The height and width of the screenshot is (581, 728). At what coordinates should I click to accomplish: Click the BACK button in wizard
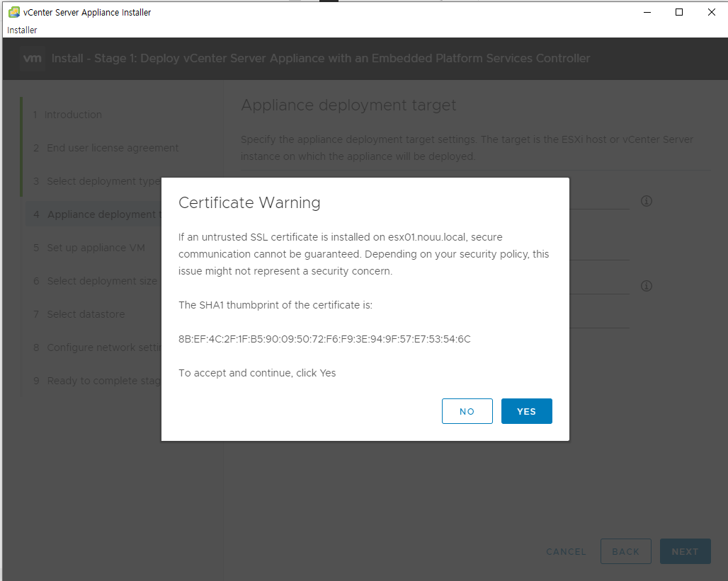(626, 551)
